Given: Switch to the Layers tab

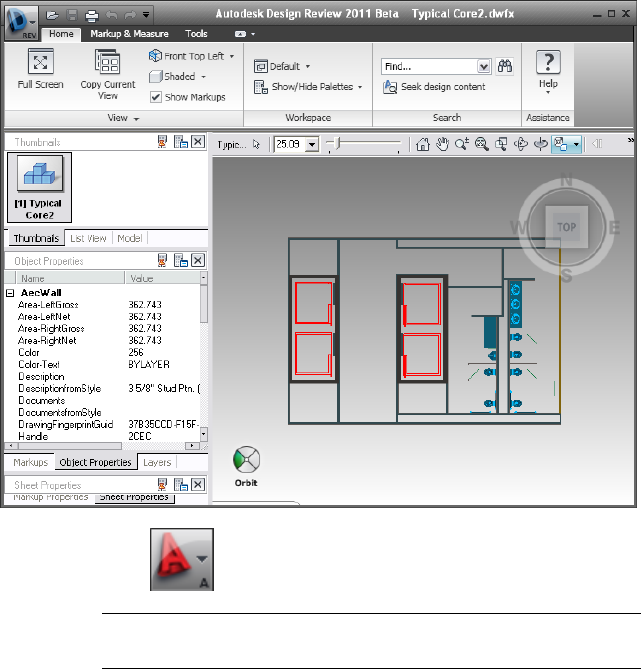Looking at the screenshot, I should tap(157, 462).
